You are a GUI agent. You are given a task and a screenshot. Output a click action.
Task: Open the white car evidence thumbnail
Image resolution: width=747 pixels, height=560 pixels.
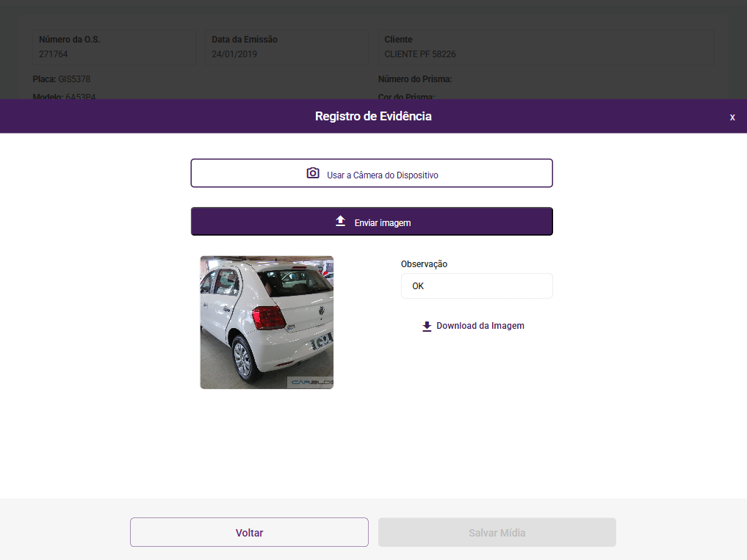point(267,322)
